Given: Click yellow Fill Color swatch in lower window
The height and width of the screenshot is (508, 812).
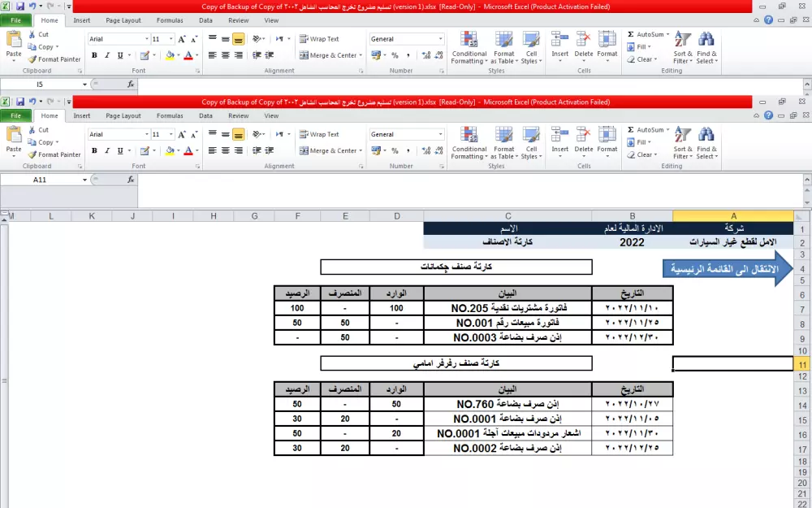Looking at the screenshot, I should [x=170, y=151].
